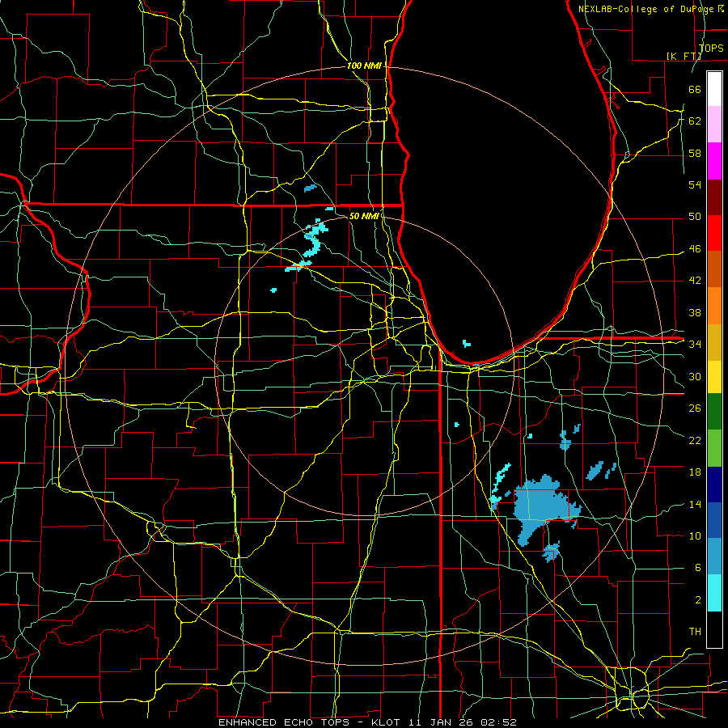Click the legend value '34'
This screenshot has height=728, width=728.
(x=695, y=344)
